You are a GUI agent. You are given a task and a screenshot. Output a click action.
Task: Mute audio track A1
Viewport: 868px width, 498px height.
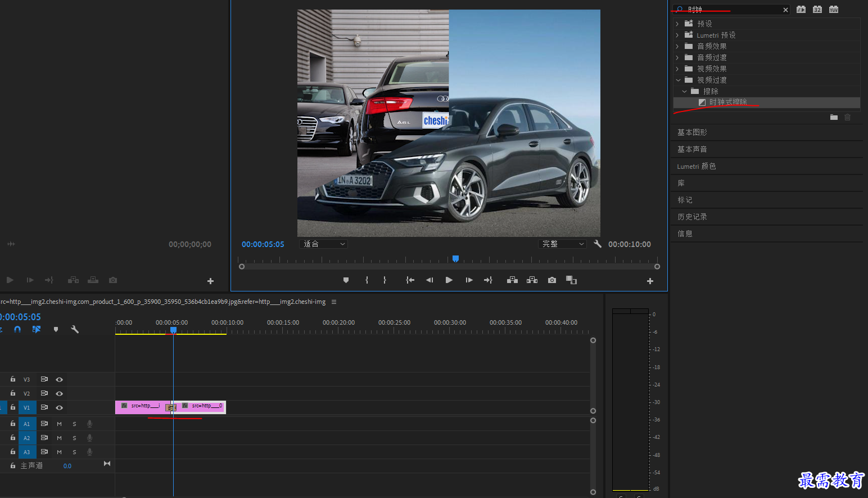coord(59,424)
